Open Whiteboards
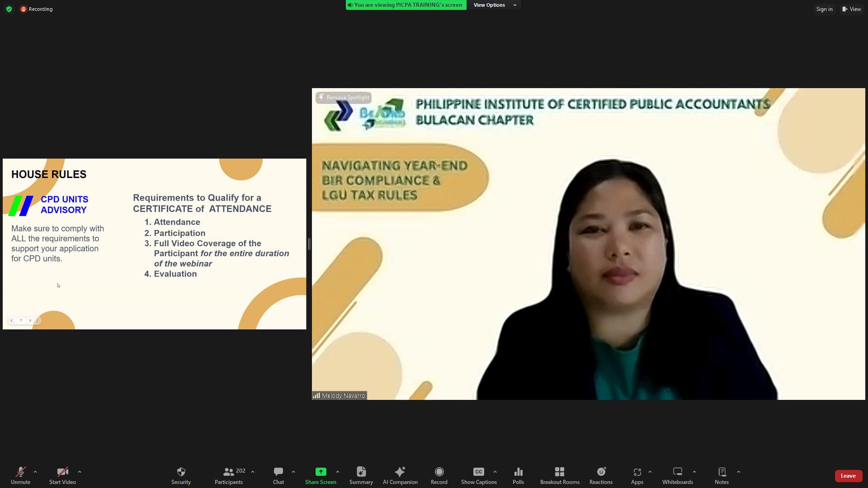The image size is (868, 488). click(x=677, y=475)
